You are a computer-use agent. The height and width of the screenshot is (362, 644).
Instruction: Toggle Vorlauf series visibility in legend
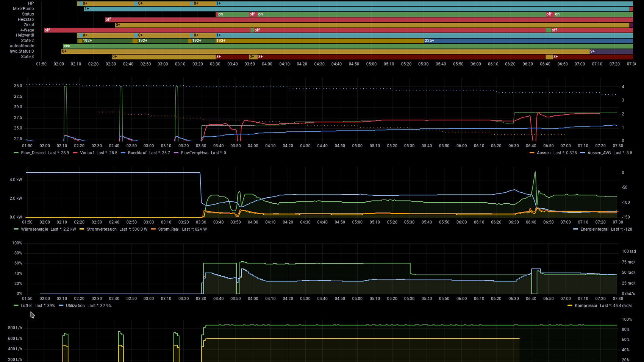coord(87,153)
